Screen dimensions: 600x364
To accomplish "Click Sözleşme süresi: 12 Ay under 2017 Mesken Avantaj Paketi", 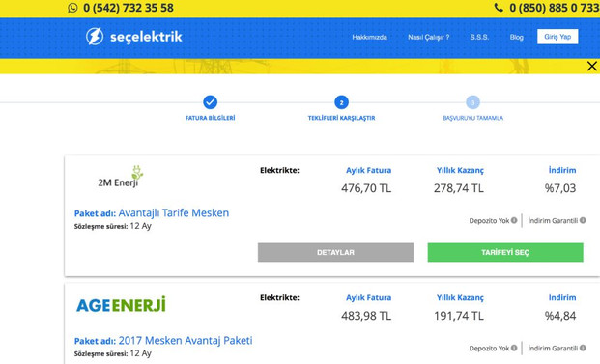I will [x=113, y=353].
